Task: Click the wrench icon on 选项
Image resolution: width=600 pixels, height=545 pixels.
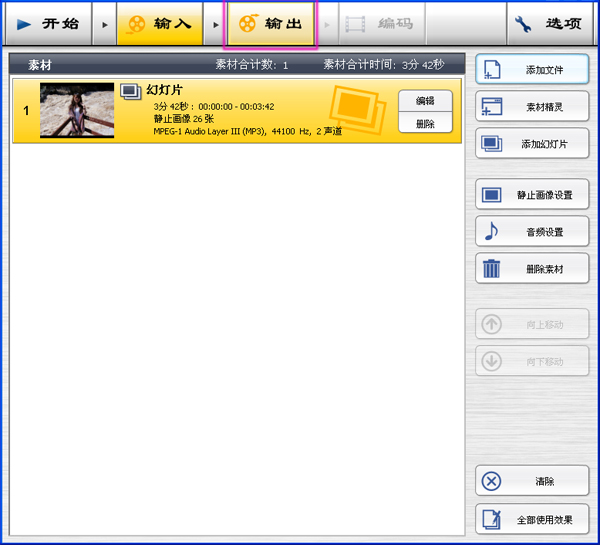Action: click(522, 24)
